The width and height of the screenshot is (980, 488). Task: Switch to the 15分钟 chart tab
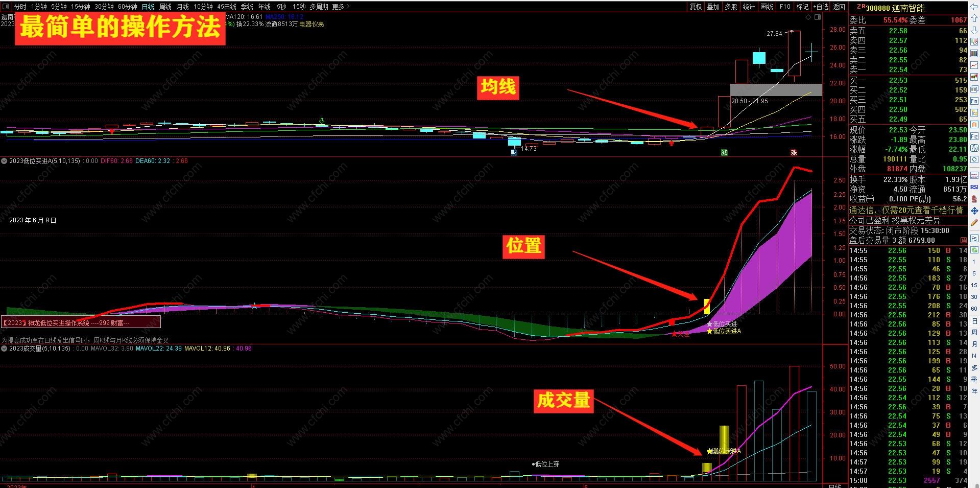[80, 7]
